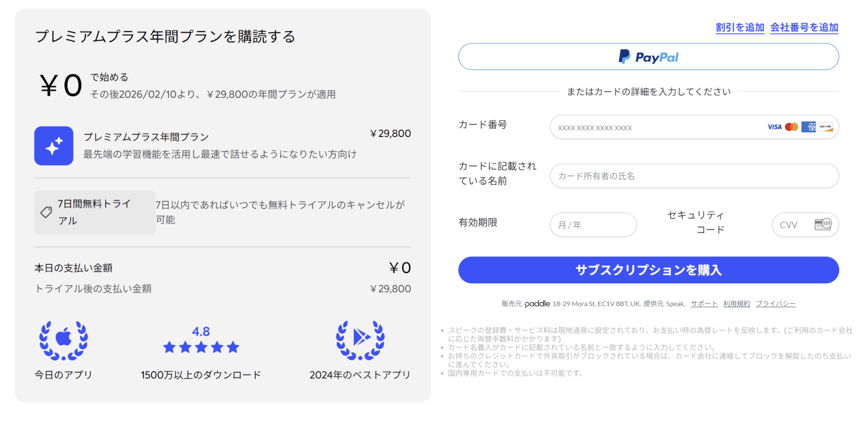
Task: Click the price tag icon beside 7日間無料トライアル
Action: tap(46, 212)
